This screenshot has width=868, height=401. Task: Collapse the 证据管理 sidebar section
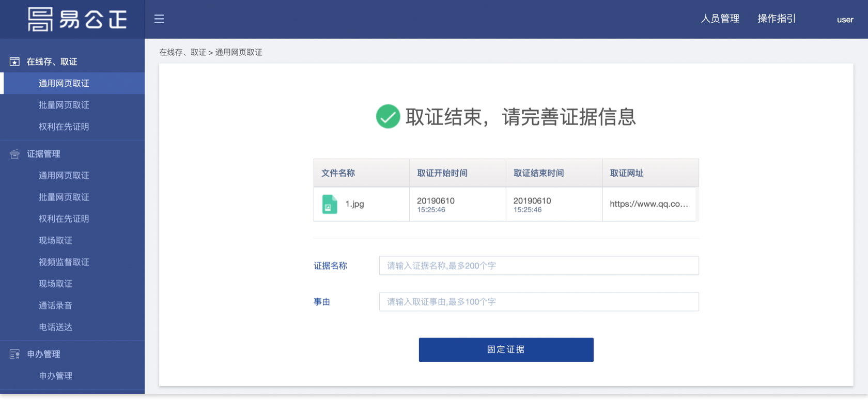click(x=43, y=154)
